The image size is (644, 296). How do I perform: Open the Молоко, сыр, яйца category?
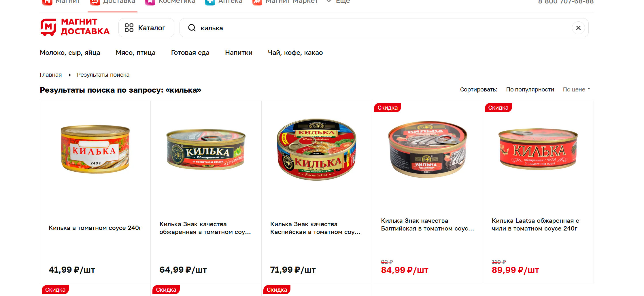(x=70, y=53)
